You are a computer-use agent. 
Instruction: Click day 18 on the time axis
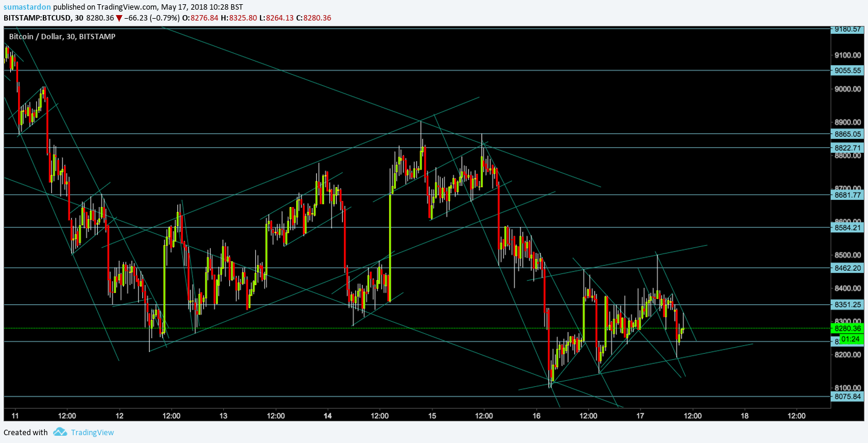[x=744, y=415]
